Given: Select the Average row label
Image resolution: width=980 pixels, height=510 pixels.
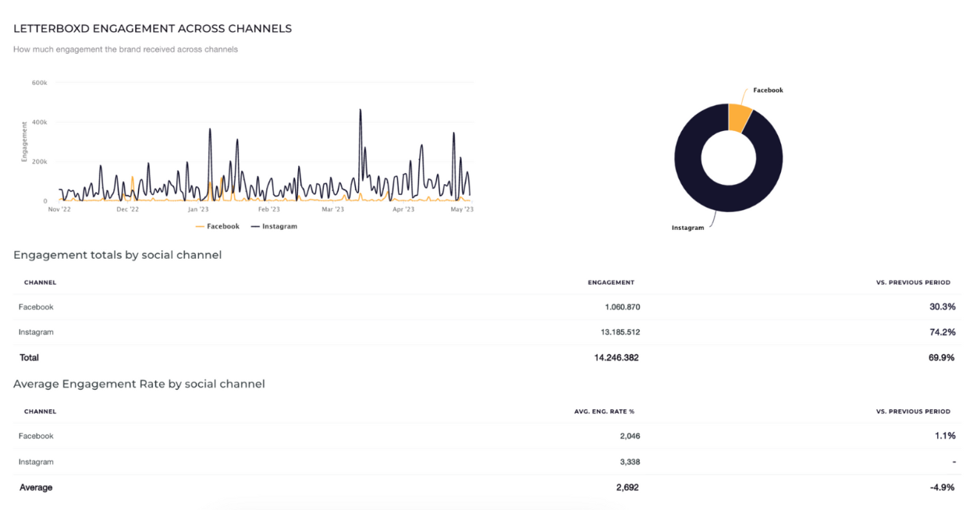Looking at the screenshot, I should click(36, 487).
